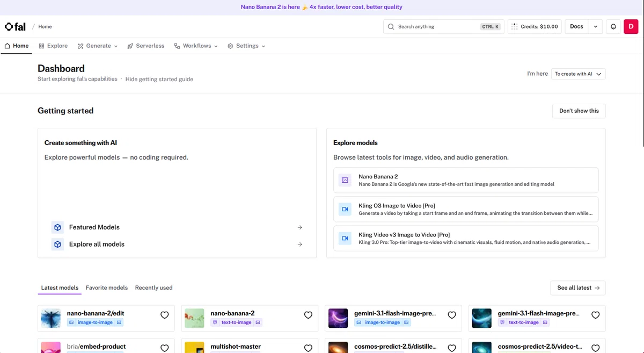Click image-to-image tag on nano-banana-2/edit
The height and width of the screenshot is (353, 644).
[95, 322]
